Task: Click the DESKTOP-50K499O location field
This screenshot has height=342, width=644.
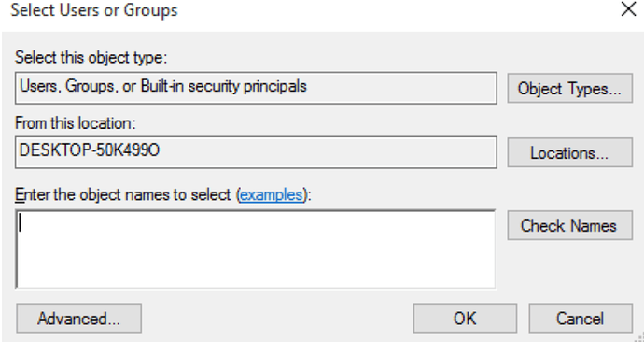Action: point(256,152)
